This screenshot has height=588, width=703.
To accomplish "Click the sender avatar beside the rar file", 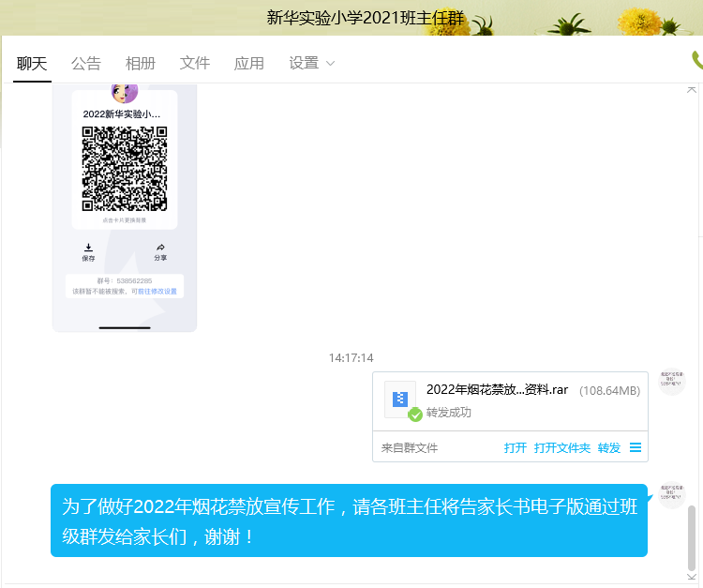I will 672,382.
